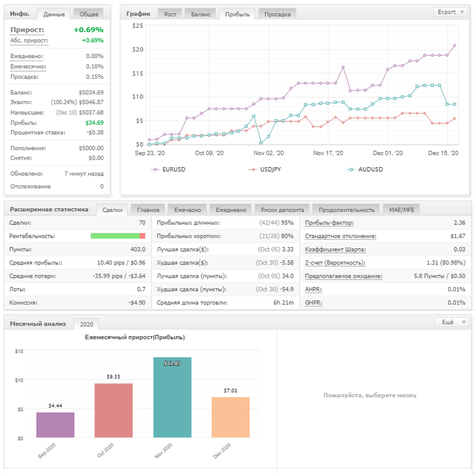Click the "7 минут назад" update time
Image resolution: width=476 pixels, height=473 pixels.
pos(84,174)
